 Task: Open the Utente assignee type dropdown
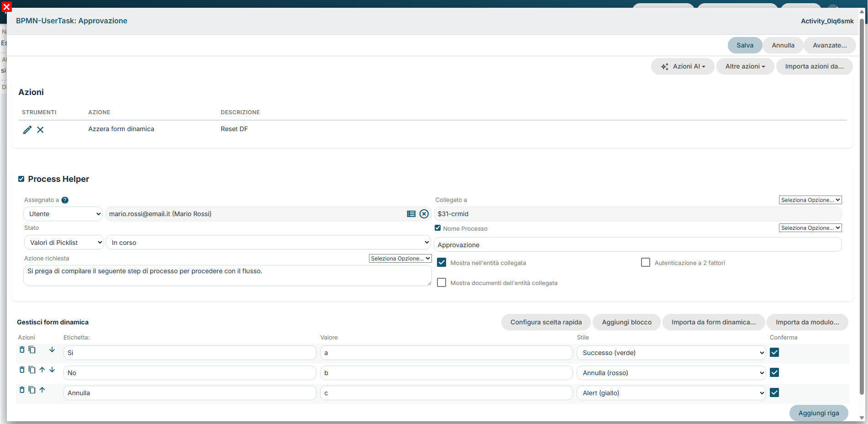(63, 214)
